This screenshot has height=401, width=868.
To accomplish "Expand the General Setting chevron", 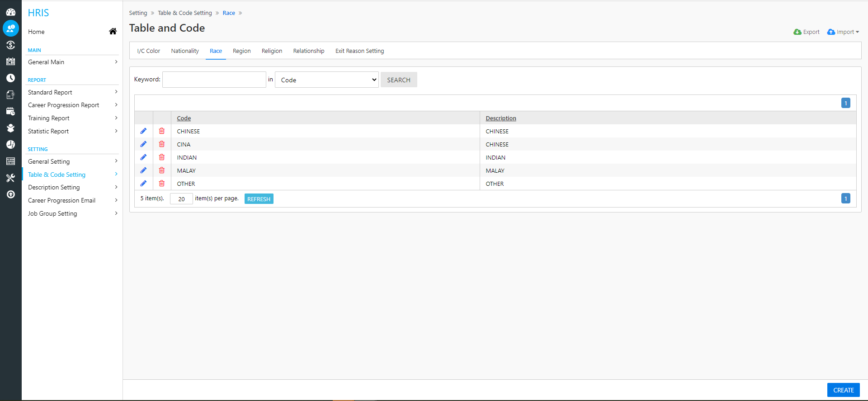I will (x=116, y=161).
